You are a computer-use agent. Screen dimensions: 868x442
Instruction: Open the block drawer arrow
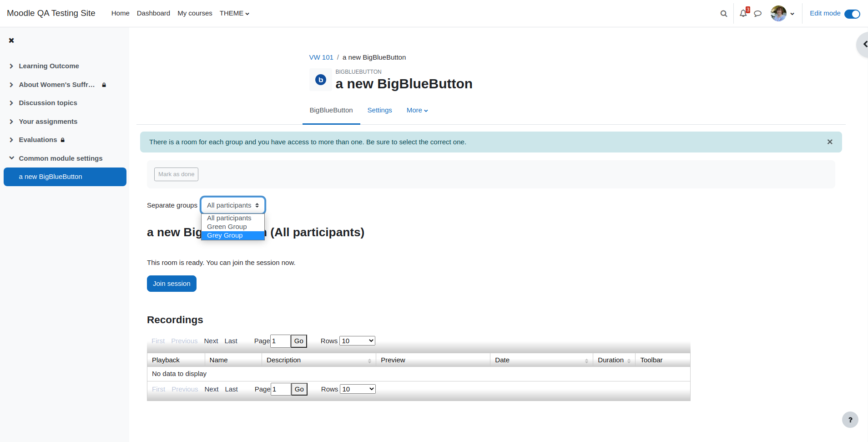click(x=863, y=45)
